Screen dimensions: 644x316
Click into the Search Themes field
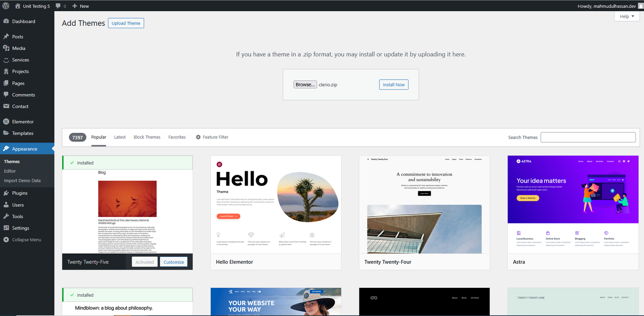588,137
